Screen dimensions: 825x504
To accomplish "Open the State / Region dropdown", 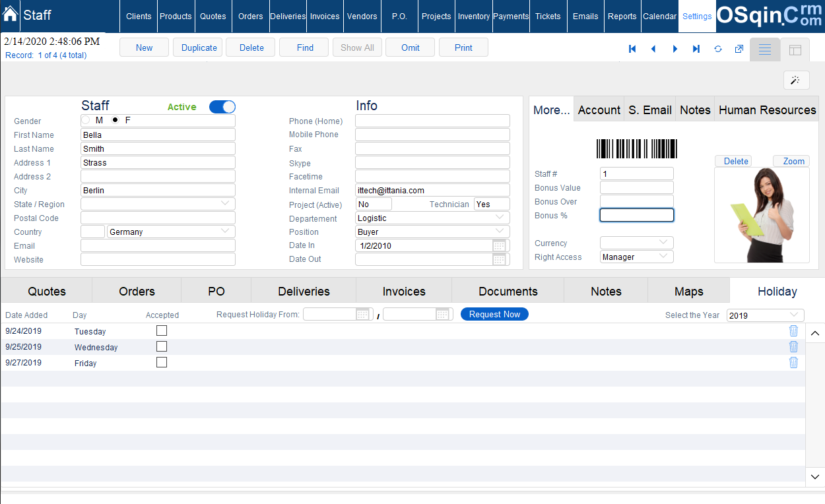I will (x=158, y=204).
